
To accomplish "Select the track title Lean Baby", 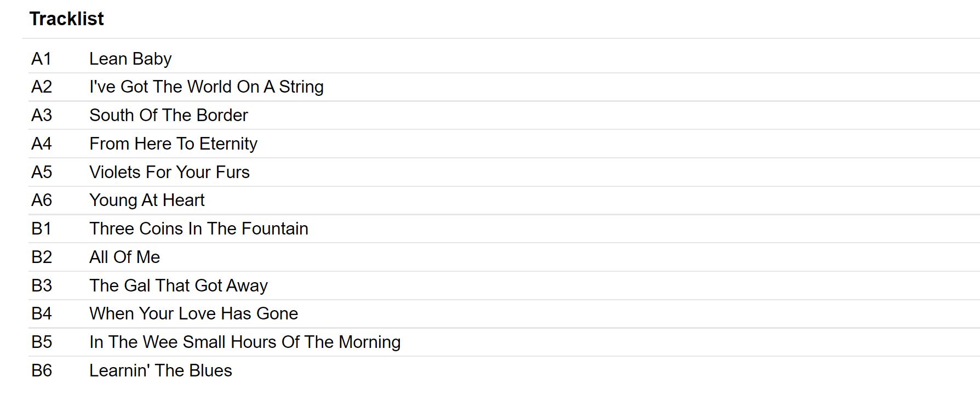I will (130, 59).
